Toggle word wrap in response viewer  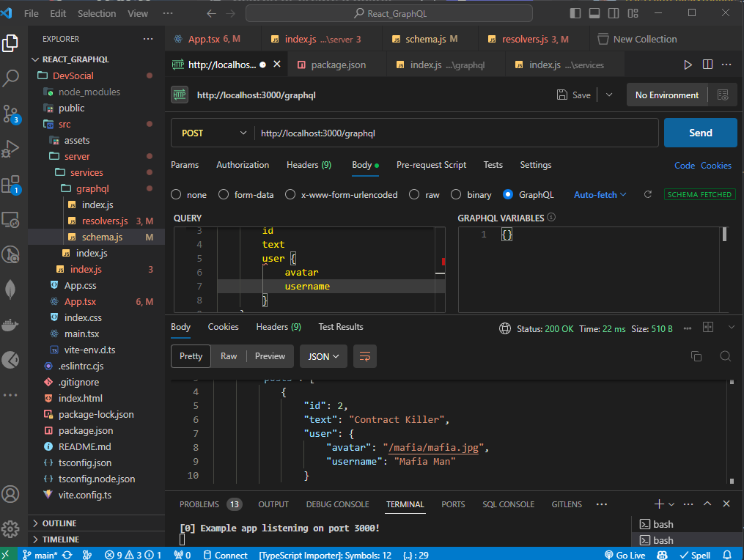point(365,356)
